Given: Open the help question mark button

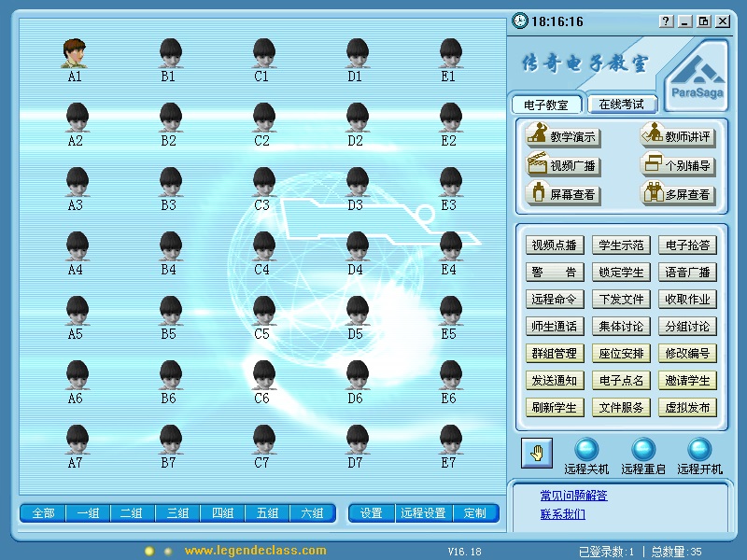Looking at the screenshot, I should tap(666, 21).
